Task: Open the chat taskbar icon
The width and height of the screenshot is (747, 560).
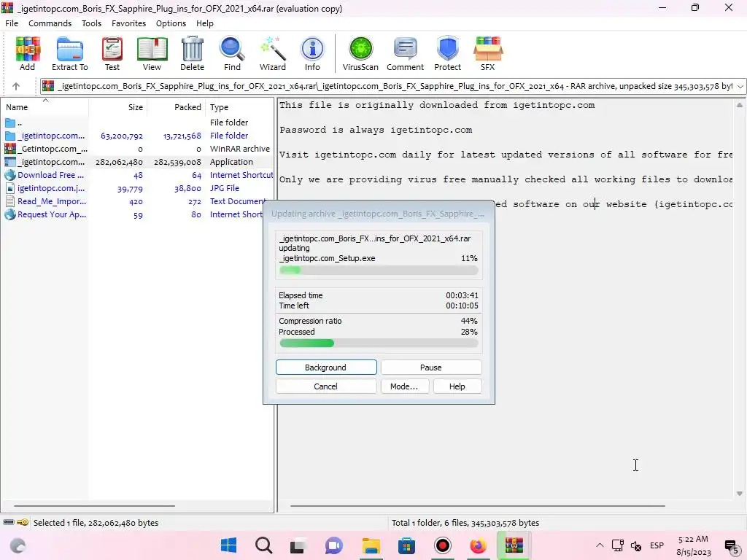Action: click(x=334, y=545)
